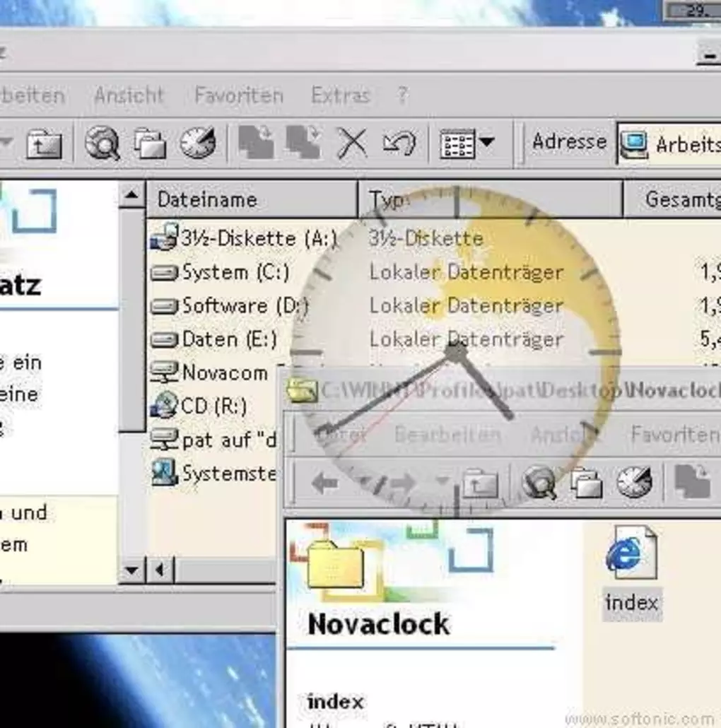Image resolution: width=721 pixels, height=728 pixels.
Task: Click the Undo arrow icon in the toolbar
Action: 399,143
